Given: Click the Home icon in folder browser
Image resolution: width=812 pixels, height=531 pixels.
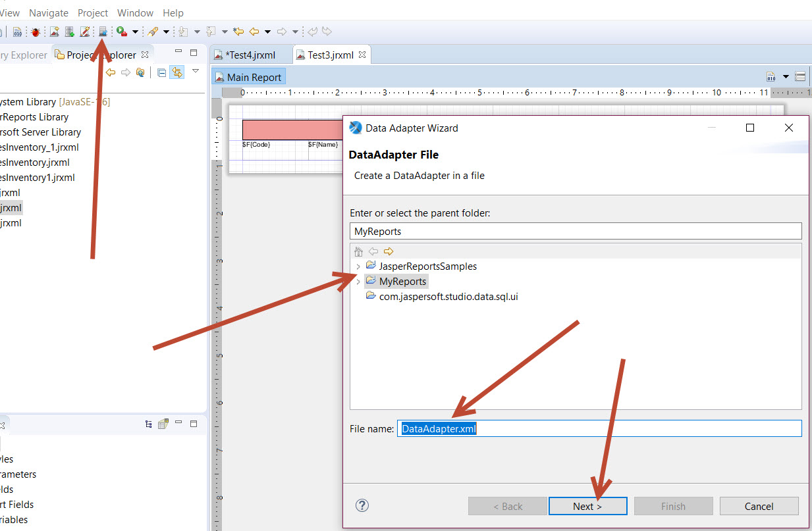Looking at the screenshot, I should (358, 251).
